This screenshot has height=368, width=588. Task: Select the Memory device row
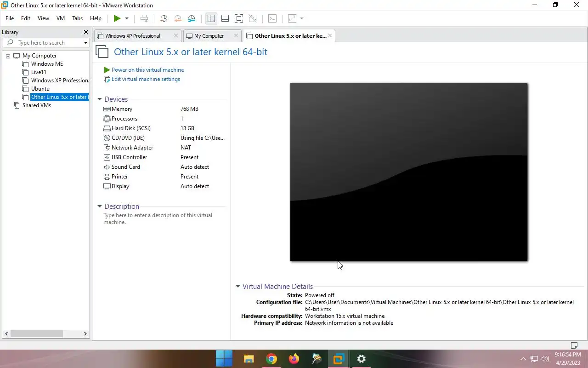[164, 109]
